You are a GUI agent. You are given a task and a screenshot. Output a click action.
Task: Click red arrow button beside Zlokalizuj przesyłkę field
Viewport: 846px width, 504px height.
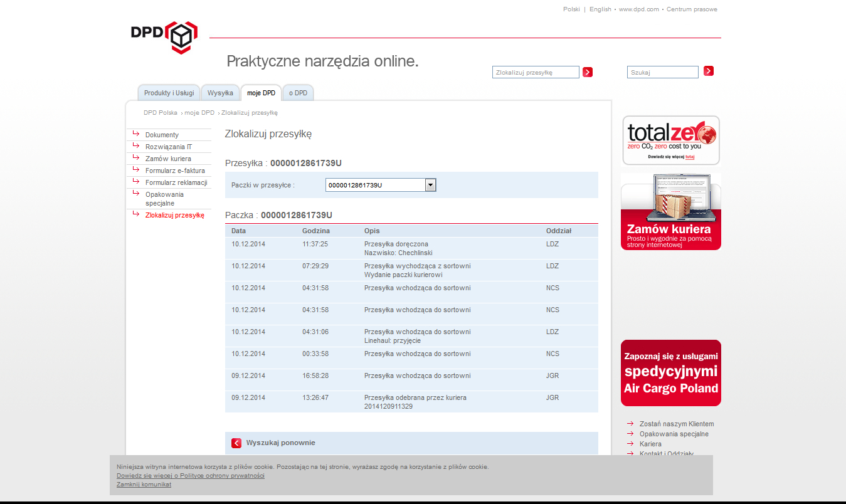click(x=588, y=72)
